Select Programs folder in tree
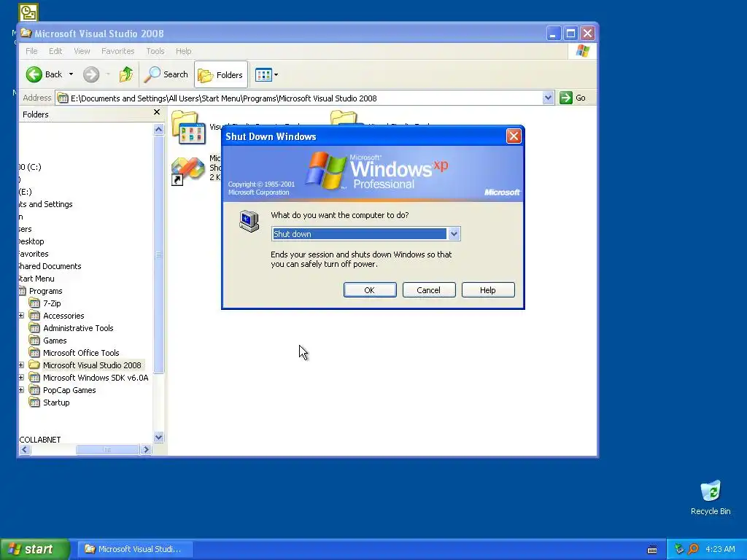The image size is (747, 560). coord(45,291)
